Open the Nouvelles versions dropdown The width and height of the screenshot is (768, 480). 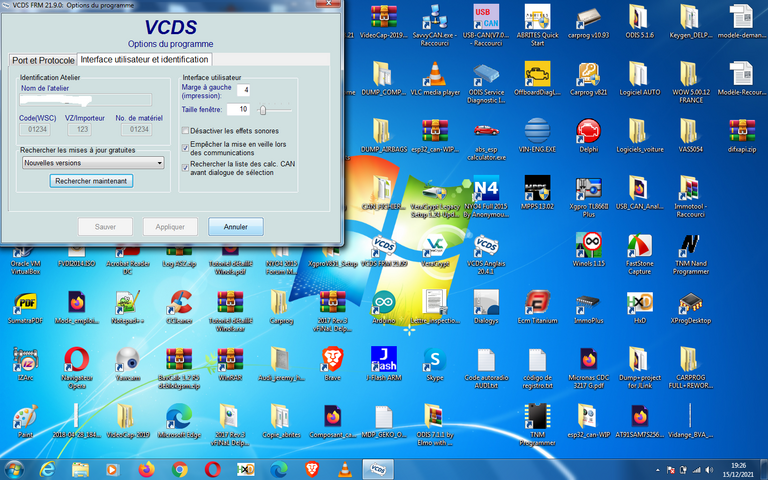point(93,163)
